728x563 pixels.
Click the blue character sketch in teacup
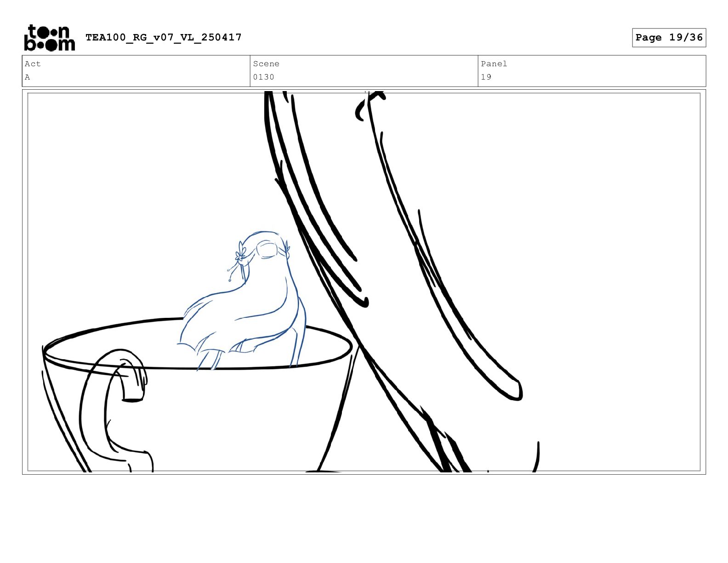click(242, 301)
